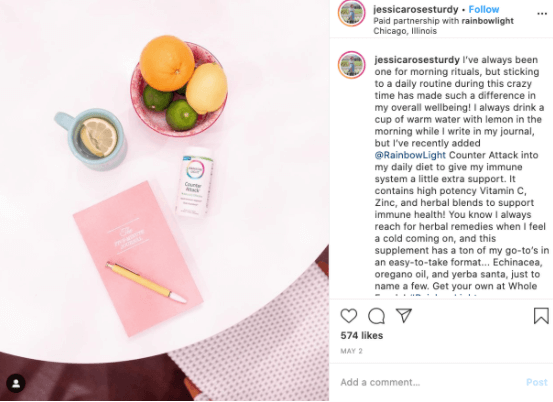Image resolution: width=553 pixels, height=402 pixels.
Task: Visit the rainbowlight paid partner profile
Action: click(487, 21)
